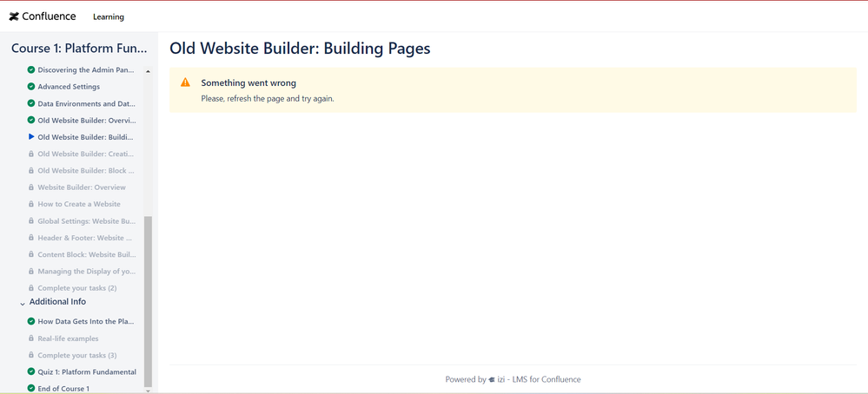Click green check beside Discovering the Admin Panel
The width and height of the screenshot is (868, 394).
click(x=31, y=69)
